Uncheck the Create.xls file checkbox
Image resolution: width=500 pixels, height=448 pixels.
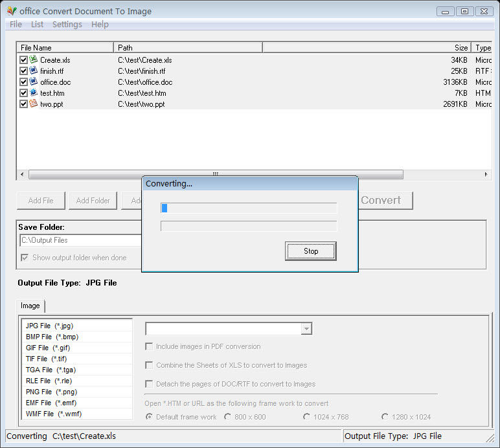tap(23, 60)
